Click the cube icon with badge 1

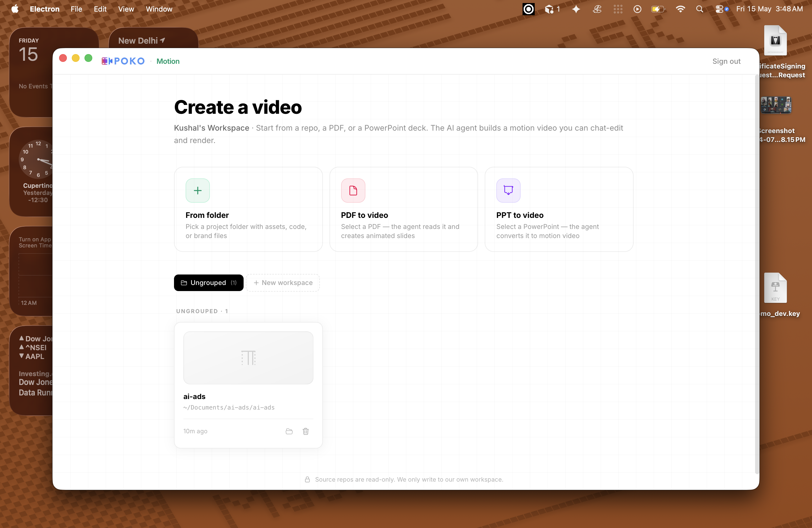pyautogui.click(x=552, y=9)
